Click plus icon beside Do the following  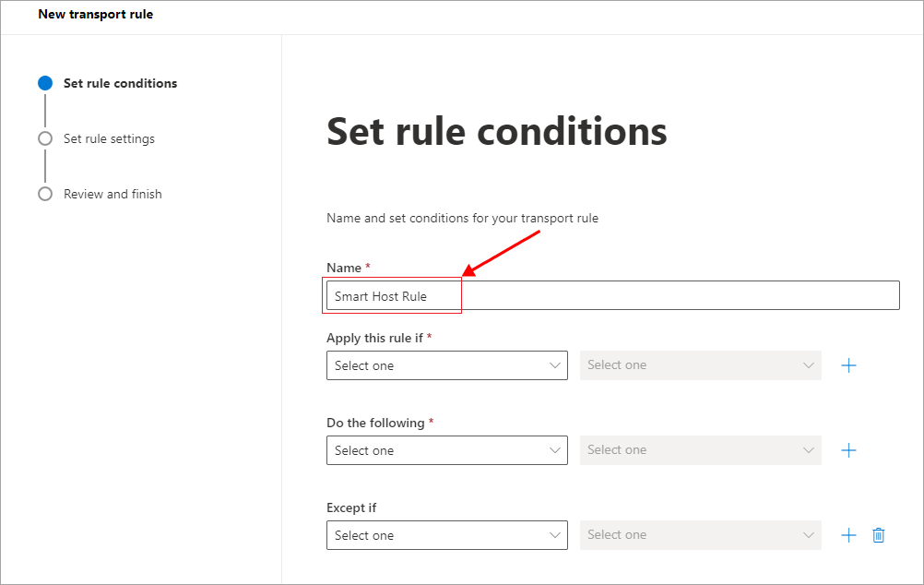[848, 450]
